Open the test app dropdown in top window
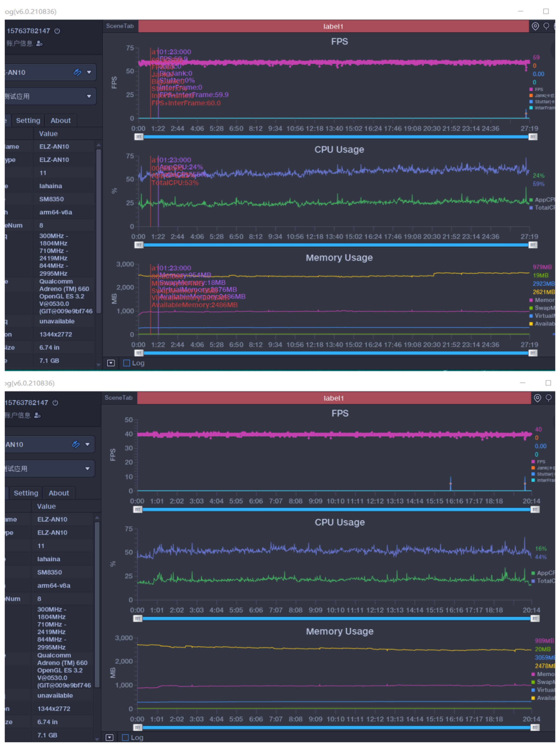560x747 pixels. pyautogui.click(x=51, y=96)
